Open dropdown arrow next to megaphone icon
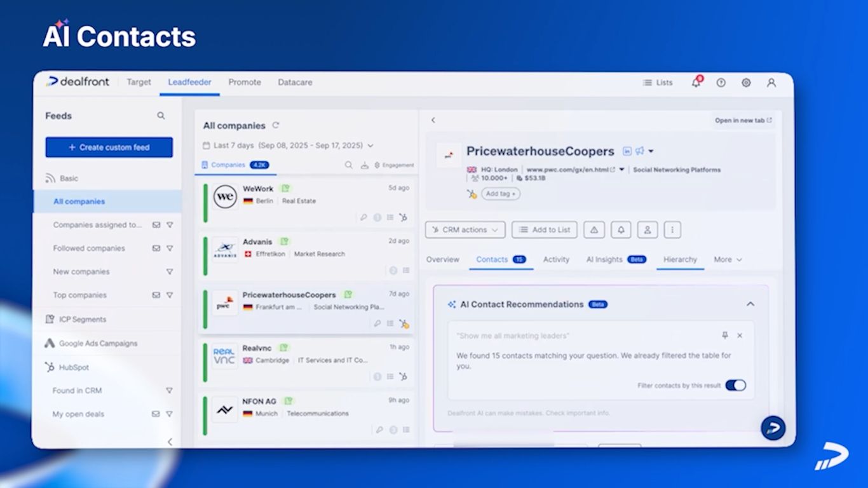 651,152
